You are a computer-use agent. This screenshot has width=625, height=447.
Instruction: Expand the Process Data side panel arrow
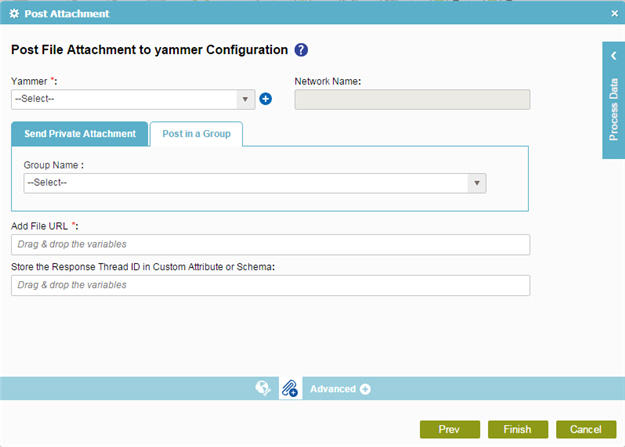click(614, 56)
